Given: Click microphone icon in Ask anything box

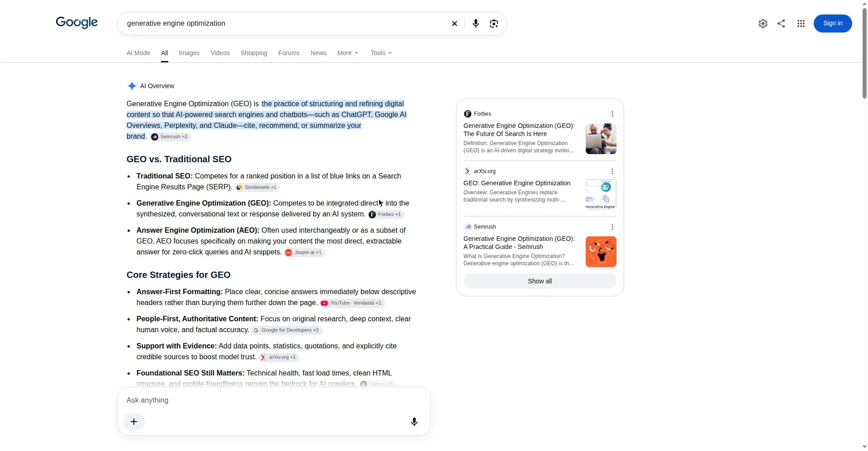Looking at the screenshot, I should click(414, 422).
